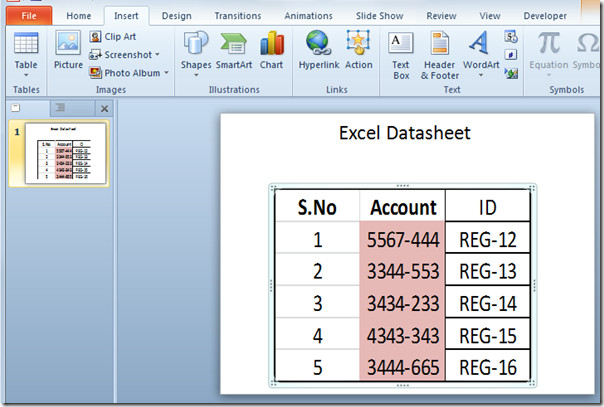
Task: Expand the Table dropdown arrow
Action: point(26,75)
